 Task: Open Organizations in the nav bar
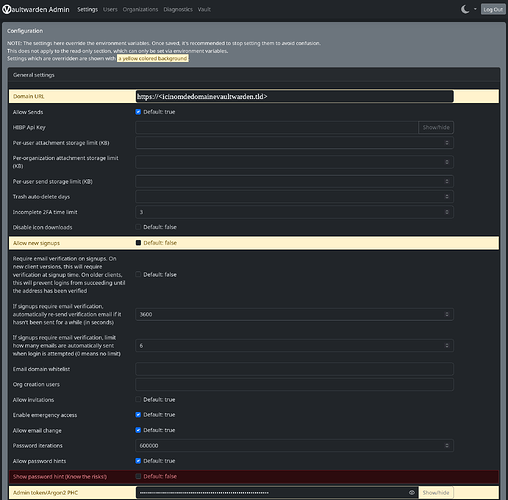140,9
